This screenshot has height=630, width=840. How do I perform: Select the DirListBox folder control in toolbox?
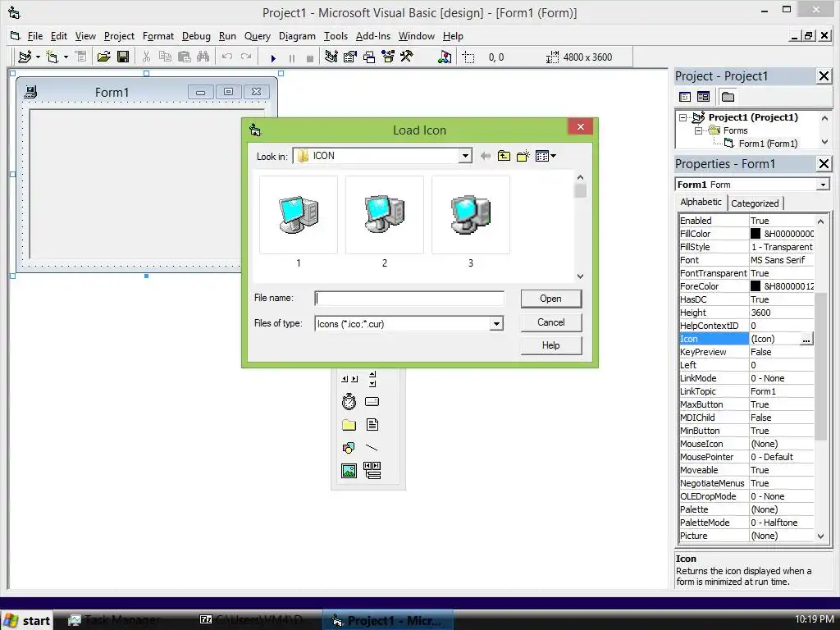(349, 425)
